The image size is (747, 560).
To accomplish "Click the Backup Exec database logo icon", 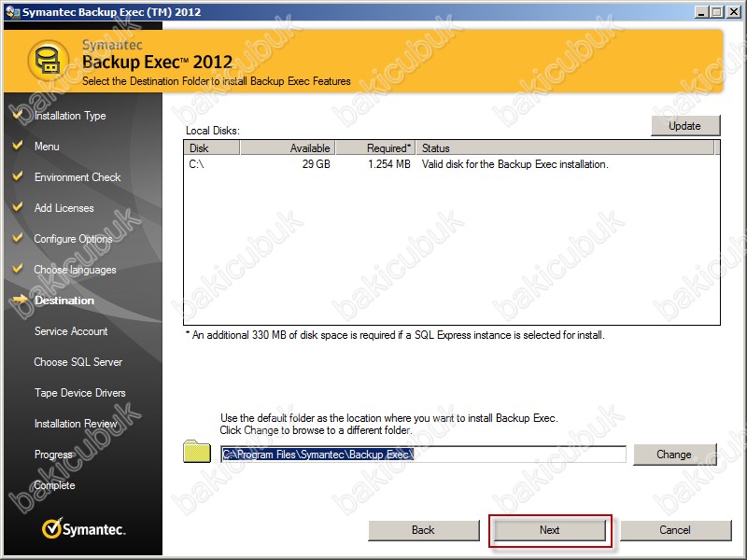I will (49, 62).
